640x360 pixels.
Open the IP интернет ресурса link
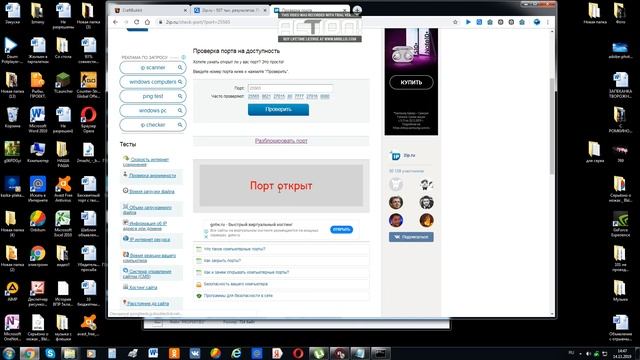pyautogui.click(x=149, y=240)
